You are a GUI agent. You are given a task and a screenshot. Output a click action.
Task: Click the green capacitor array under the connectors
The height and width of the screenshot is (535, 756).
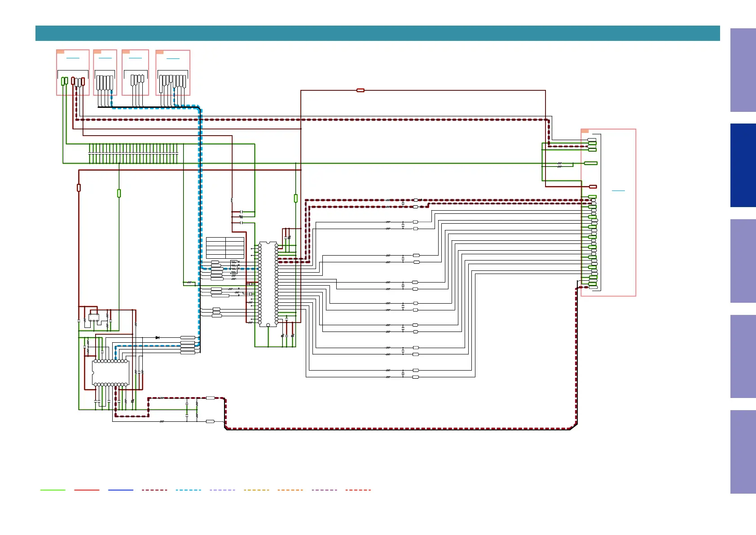point(133,154)
